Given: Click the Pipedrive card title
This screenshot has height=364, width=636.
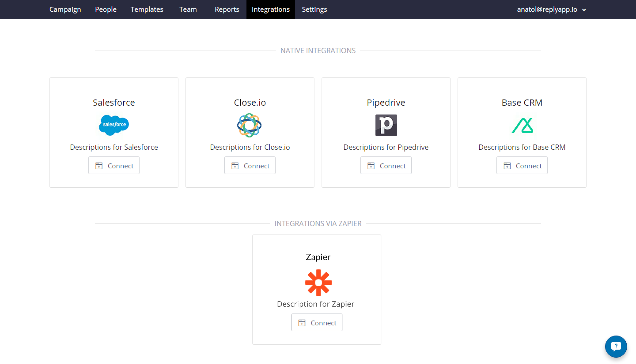Looking at the screenshot, I should 386,102.
